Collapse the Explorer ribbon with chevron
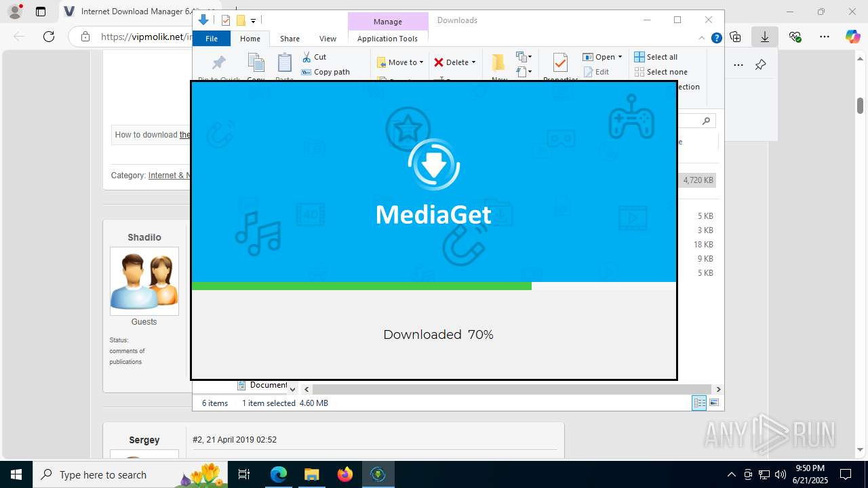 [702, 39]
